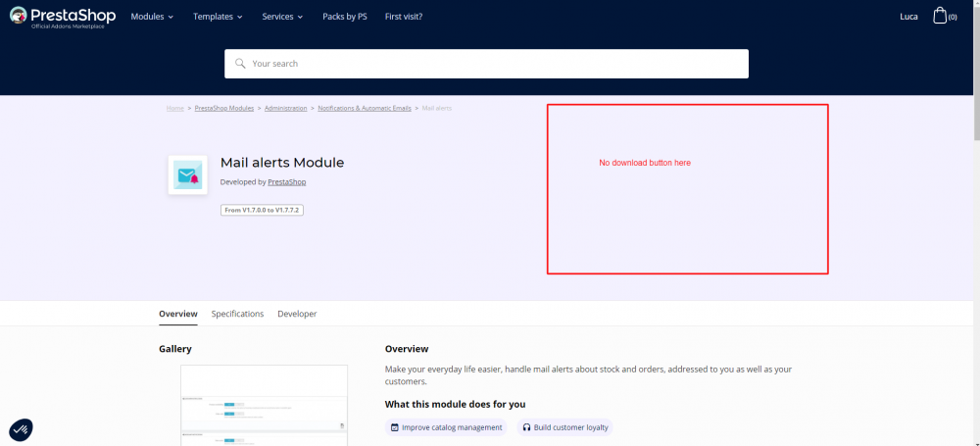Open the Luca account link

coord(908,17)
